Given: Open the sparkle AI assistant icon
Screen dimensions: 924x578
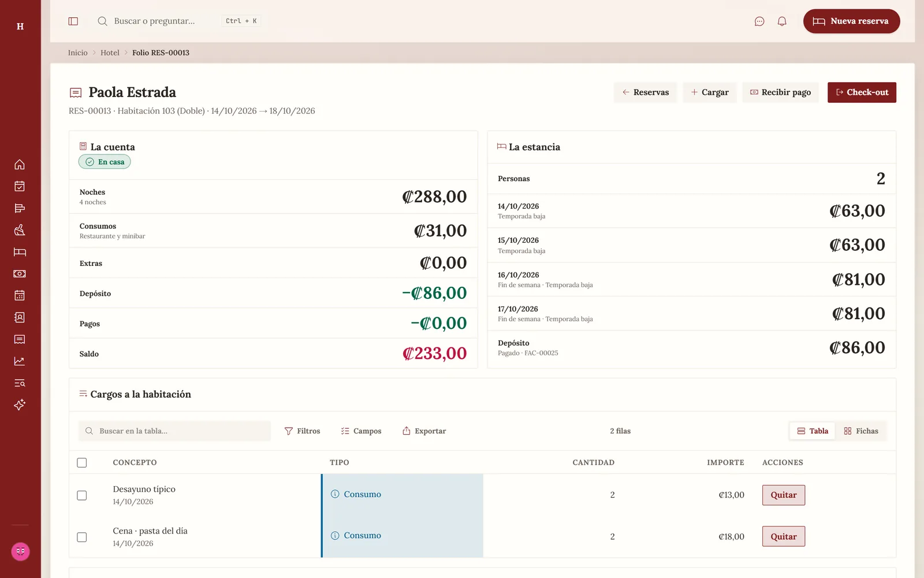Looking at the screenshot, I should point(20,405).
